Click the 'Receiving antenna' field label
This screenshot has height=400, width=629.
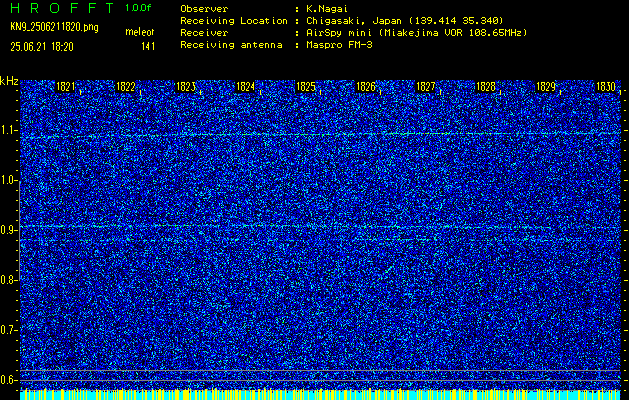click(x=231, y=45)
